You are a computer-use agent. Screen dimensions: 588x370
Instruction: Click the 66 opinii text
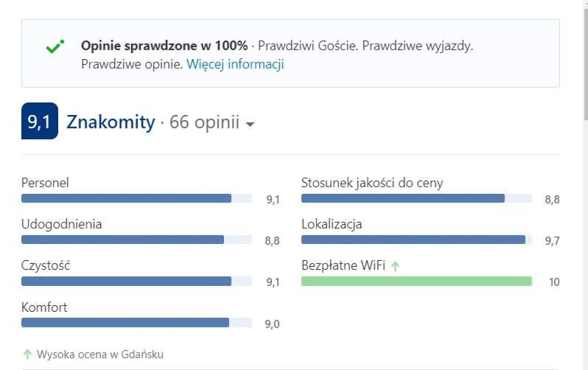pos(204,122)
